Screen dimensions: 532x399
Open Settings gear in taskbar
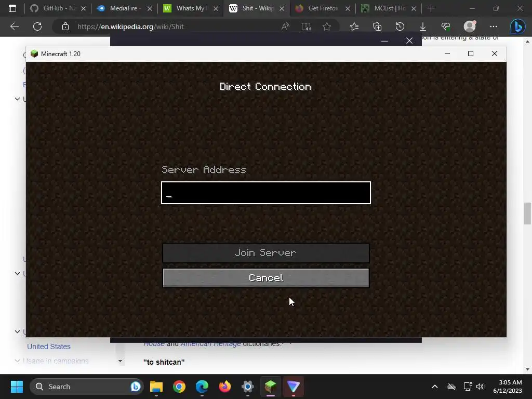[x=248, y=387]
